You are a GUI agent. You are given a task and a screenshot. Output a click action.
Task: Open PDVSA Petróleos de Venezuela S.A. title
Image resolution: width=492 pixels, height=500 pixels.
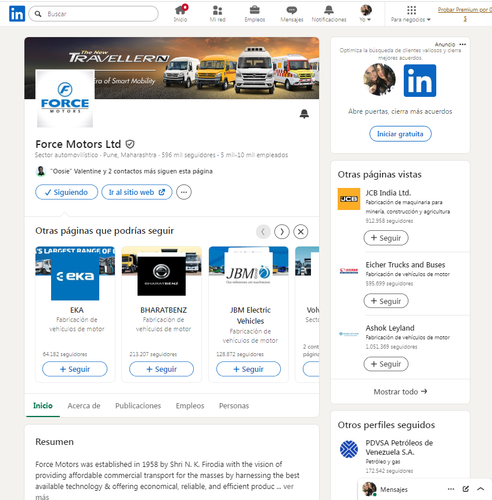[399, 447]
